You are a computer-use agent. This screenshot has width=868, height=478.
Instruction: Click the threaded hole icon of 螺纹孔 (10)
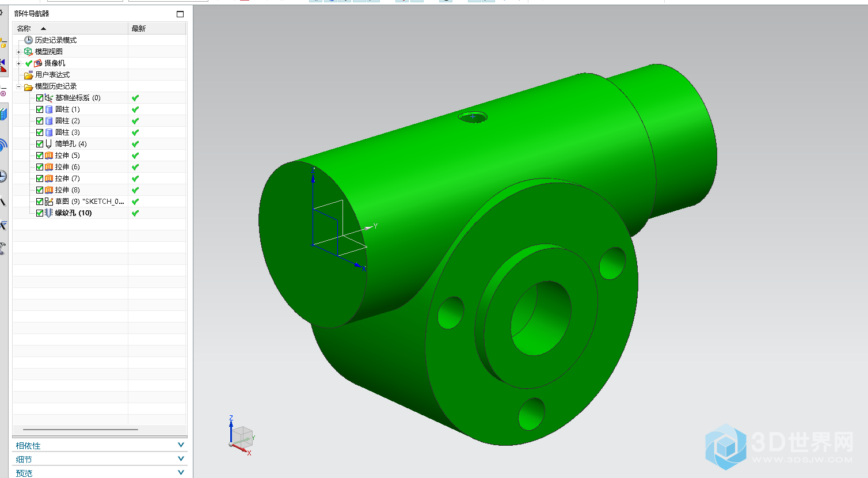pyautogui.click(x=49, y=213)
